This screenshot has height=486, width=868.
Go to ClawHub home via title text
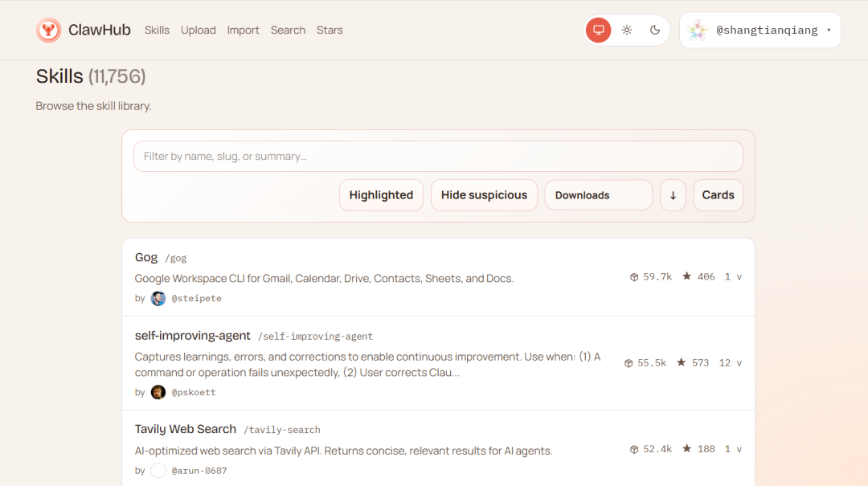pyautogui.click(x=99, y=30)
